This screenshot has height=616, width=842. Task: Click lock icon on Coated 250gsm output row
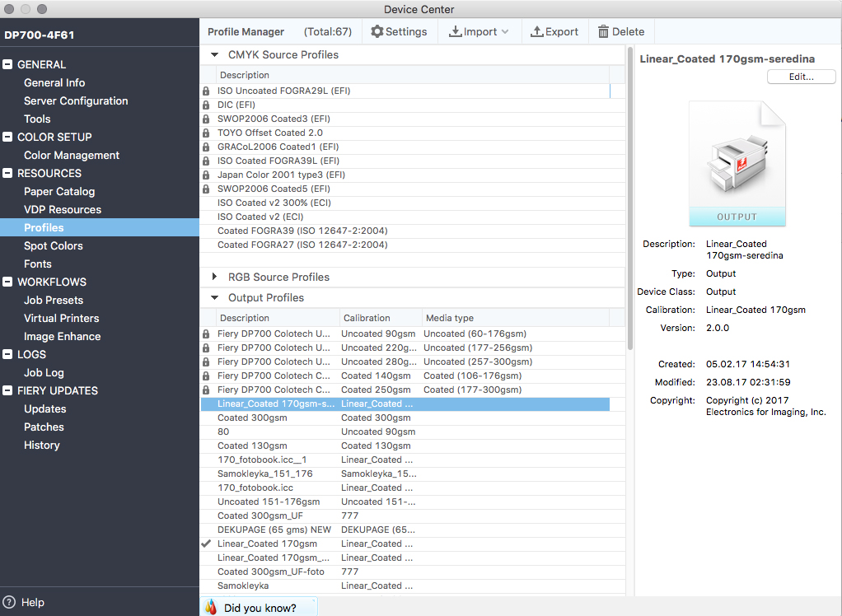(206, 390)
